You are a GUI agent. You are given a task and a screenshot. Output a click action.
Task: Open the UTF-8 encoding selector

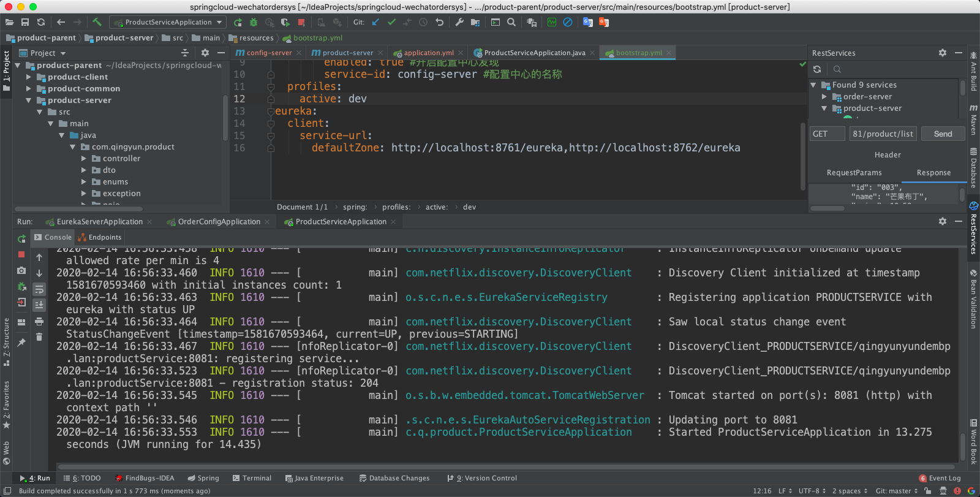pyautogui.click(x=812, y=491)
